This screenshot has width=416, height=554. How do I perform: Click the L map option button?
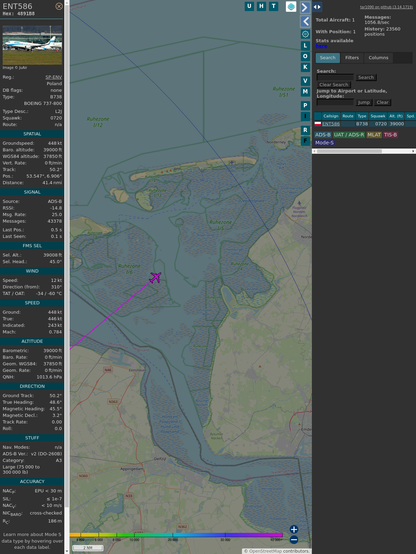(x=305, y=46)
